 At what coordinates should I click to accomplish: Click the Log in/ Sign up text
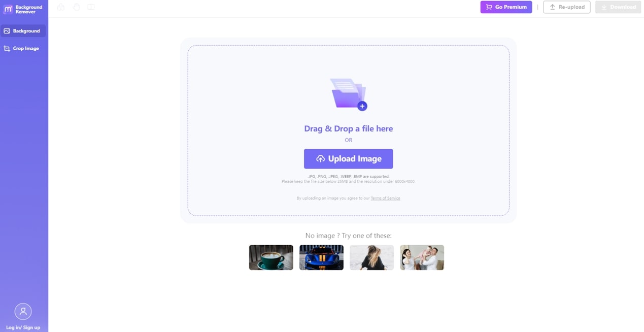pos(23,327)
